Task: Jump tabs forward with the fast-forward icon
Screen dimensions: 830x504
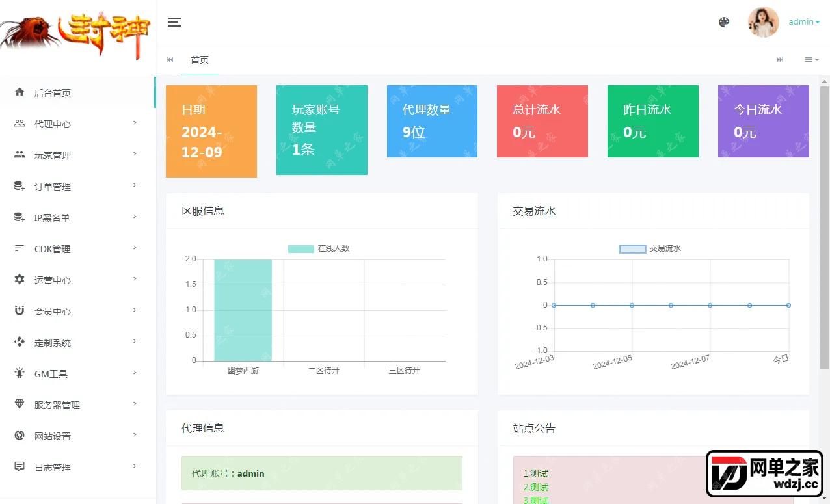Action: point(780,60)
